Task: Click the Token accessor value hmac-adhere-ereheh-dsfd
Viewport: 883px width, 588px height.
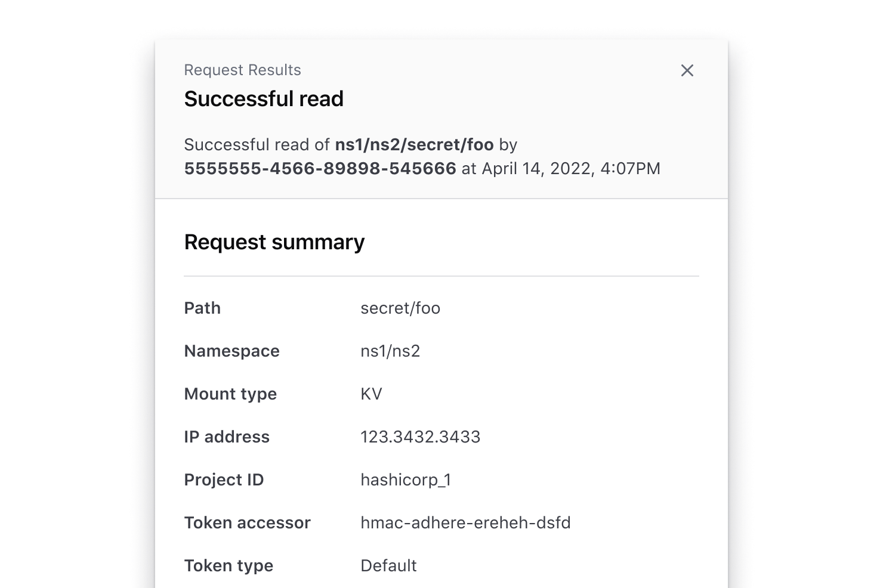Action: (x=465, y=522)
